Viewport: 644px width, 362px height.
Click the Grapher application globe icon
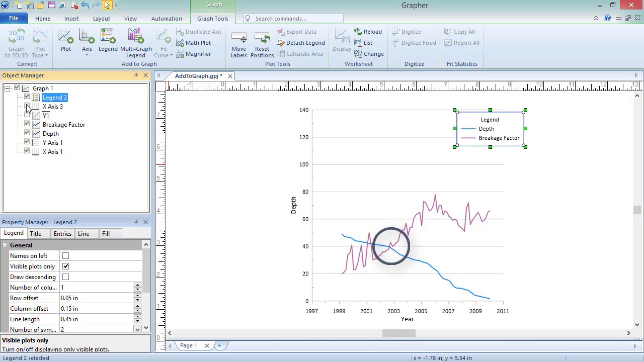pos(5,5)
